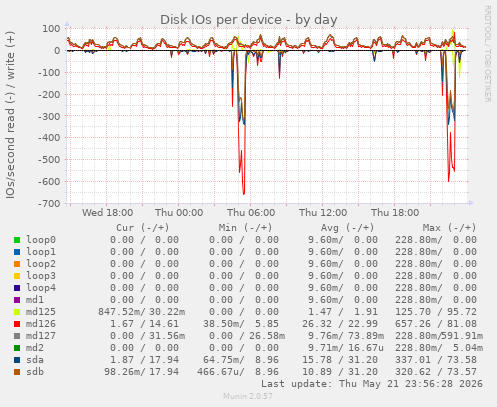497x407 pixels.
Task: Select the 'loop0' legend label
Action: 41,240
